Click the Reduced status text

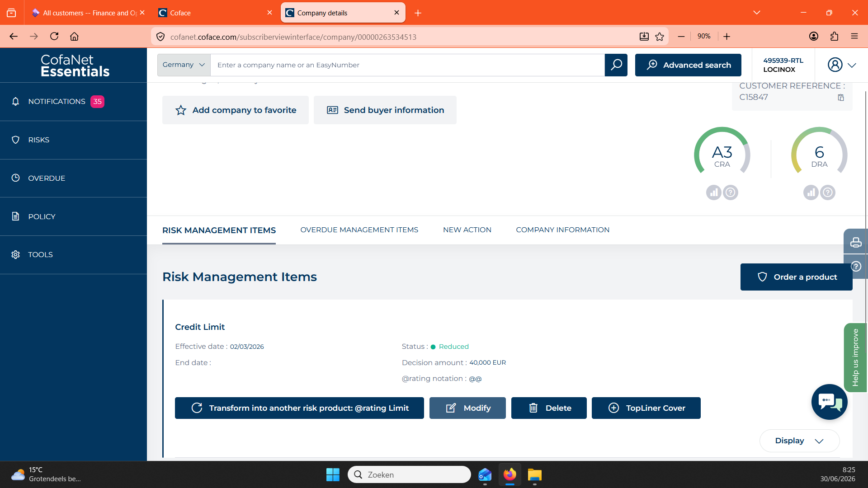(x=454, y=347)
